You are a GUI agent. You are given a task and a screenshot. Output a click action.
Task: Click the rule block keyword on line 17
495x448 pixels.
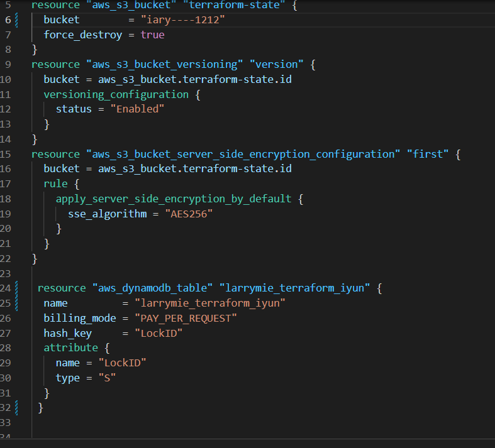[55, 184]
